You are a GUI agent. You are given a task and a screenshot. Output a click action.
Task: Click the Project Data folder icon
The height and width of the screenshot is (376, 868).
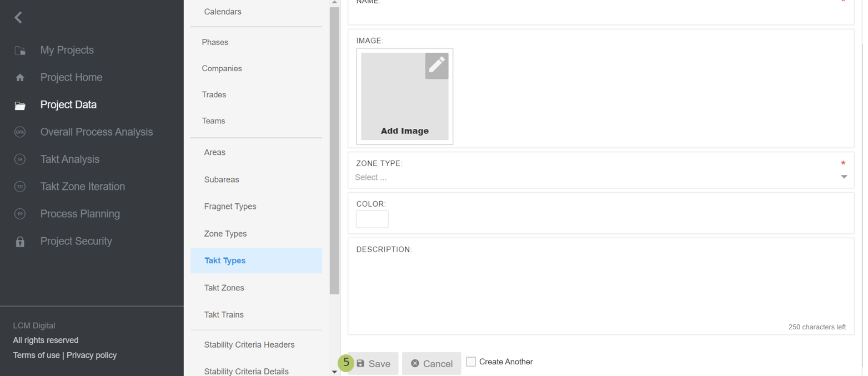point(20,104)
